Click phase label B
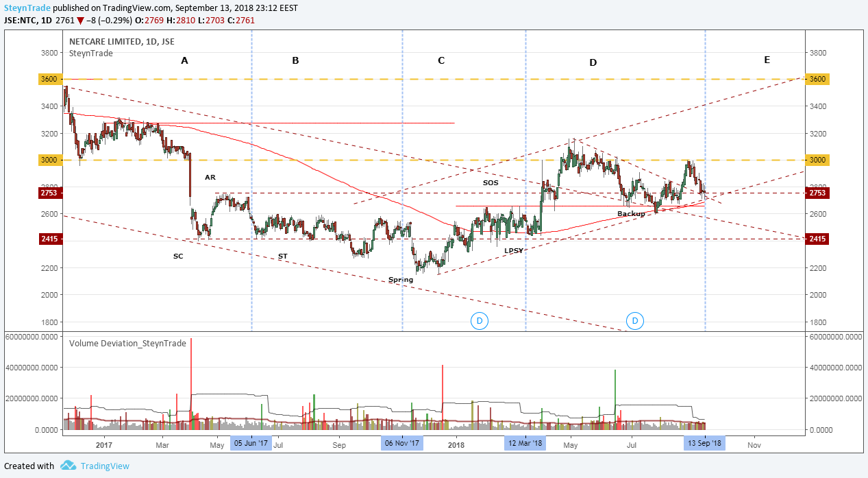868x478 pixels. 295,60
